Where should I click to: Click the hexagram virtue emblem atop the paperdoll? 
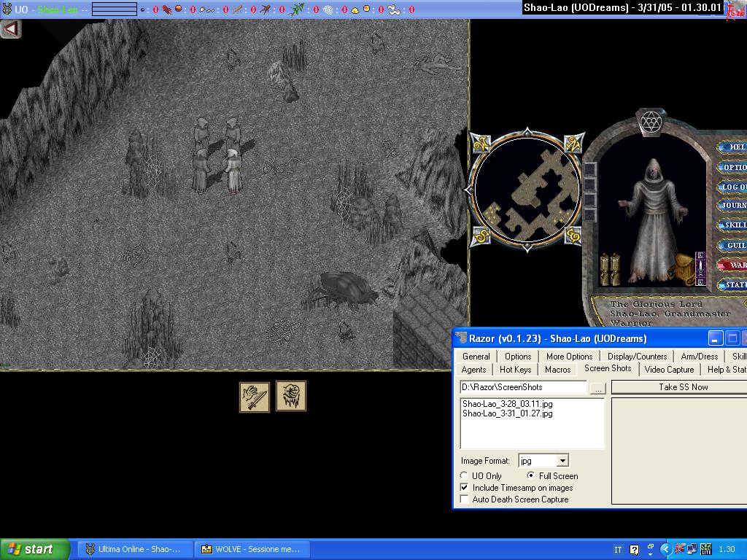click(x=650, y=122)
